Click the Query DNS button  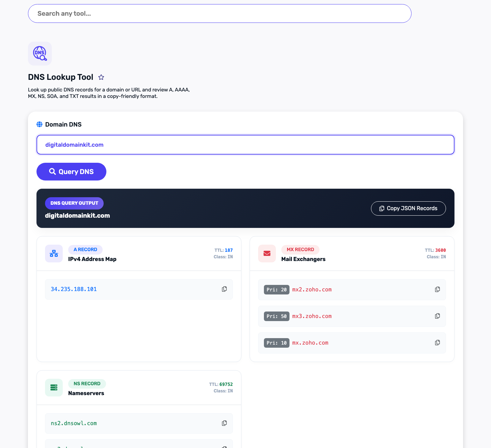tap(71, 172)
